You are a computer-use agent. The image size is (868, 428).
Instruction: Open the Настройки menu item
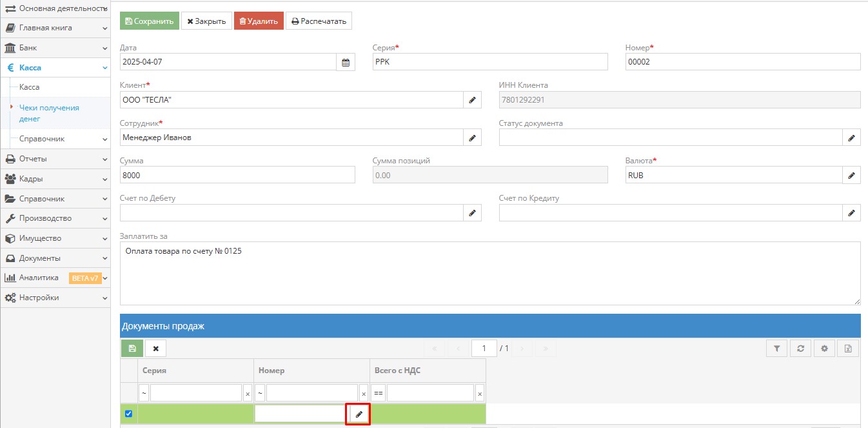[55, 298]
